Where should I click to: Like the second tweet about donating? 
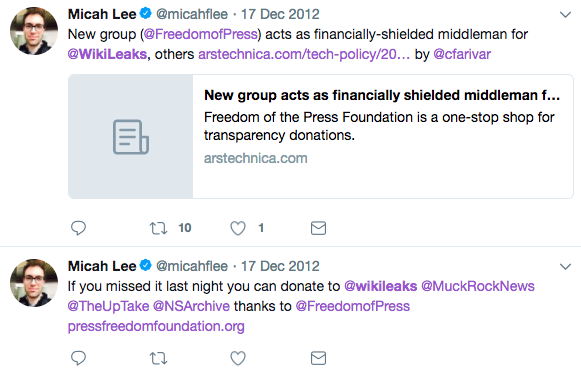coord(238,358)
